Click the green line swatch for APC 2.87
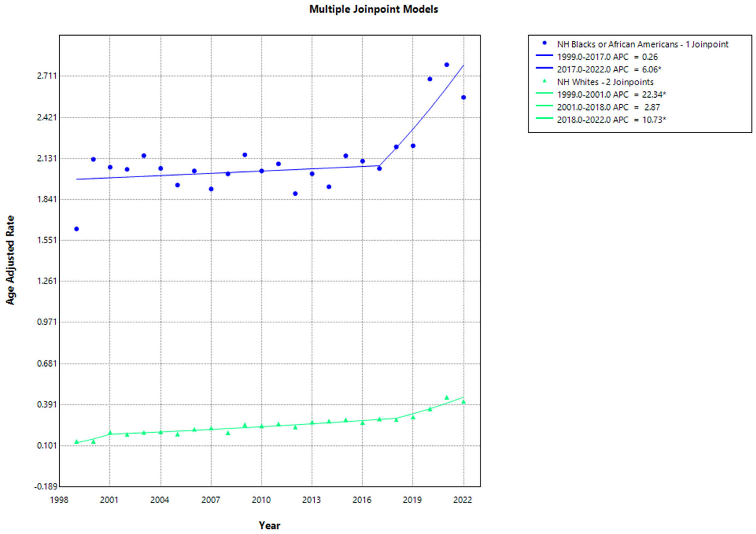 tap(544, 106)
